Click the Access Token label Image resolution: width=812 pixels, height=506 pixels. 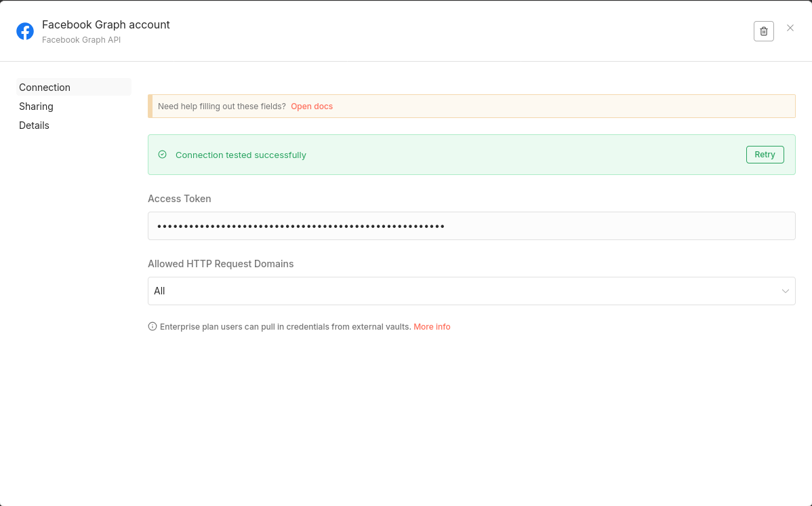click(x=179, y=199)
